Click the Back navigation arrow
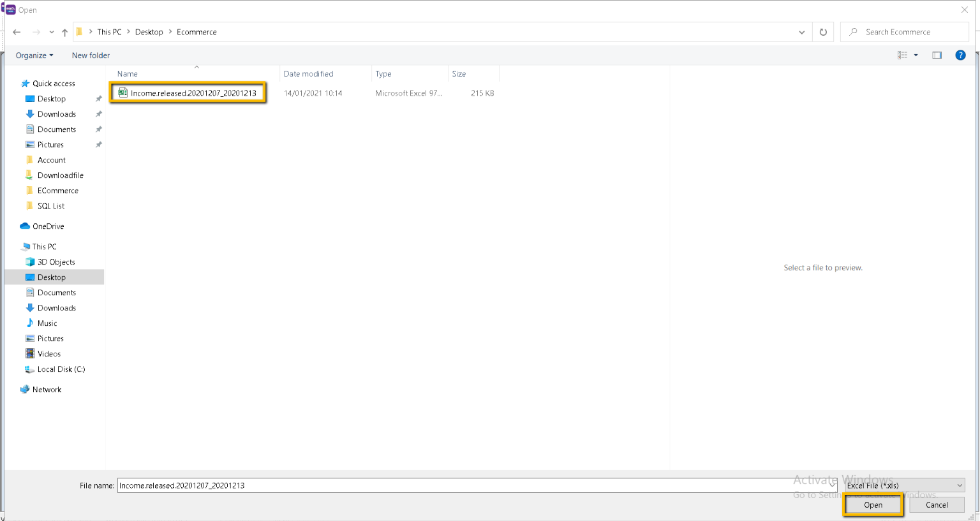980x521 pixels. [17, 32]
